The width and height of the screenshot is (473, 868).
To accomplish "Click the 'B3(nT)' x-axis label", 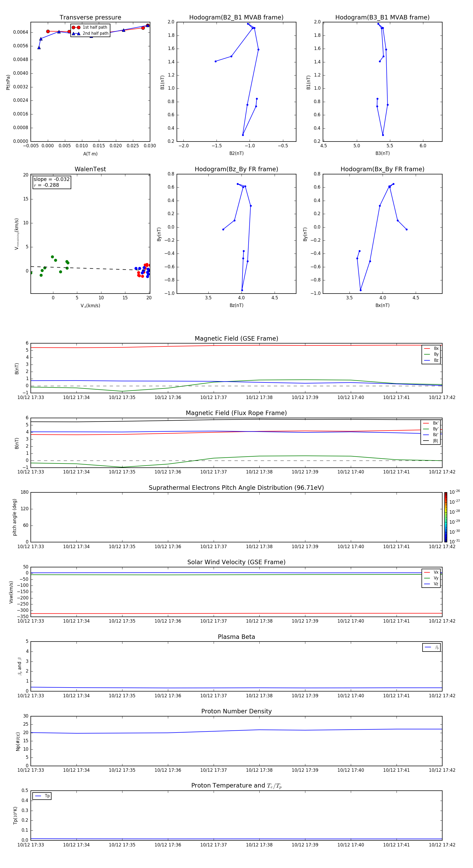I will 382,153.
